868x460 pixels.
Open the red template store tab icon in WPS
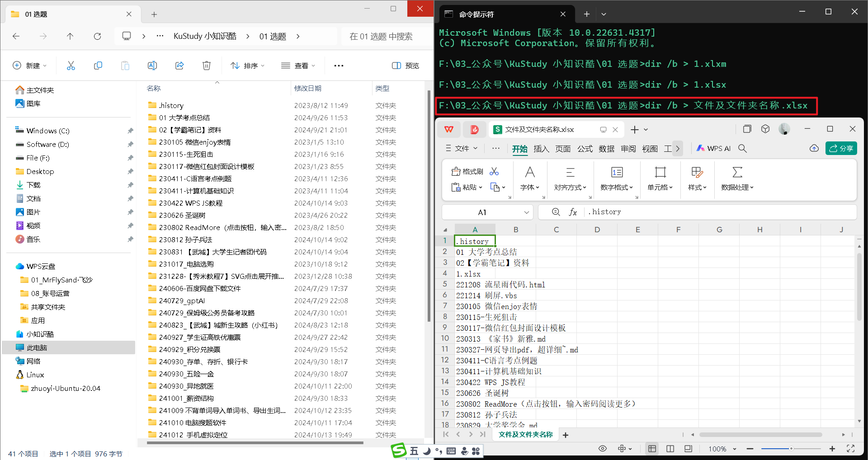click(x=474, y=130)
